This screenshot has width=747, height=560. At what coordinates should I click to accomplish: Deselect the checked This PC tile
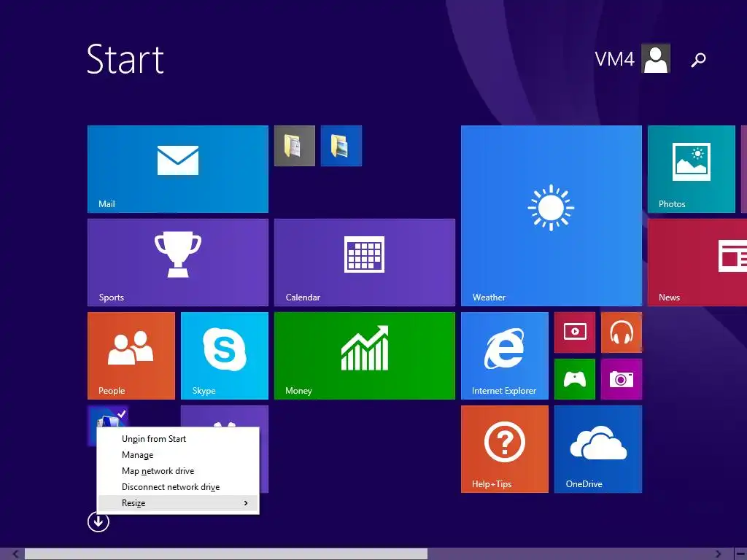108,416
